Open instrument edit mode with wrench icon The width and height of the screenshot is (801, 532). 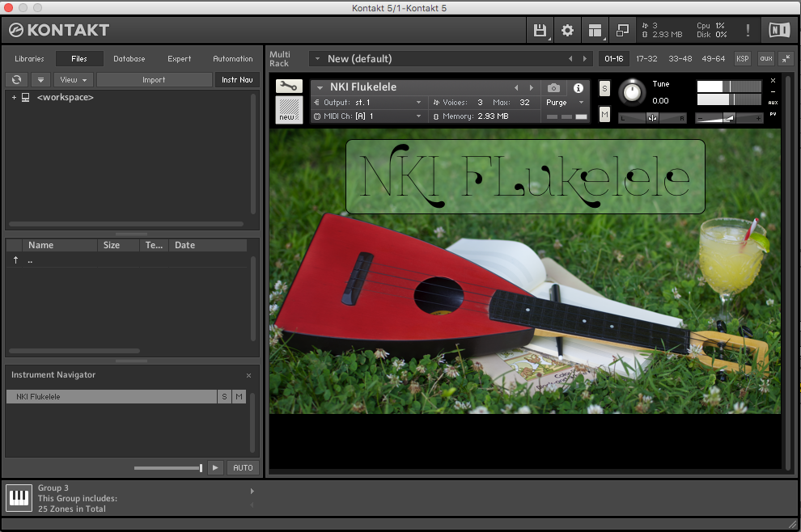point(289,87)
